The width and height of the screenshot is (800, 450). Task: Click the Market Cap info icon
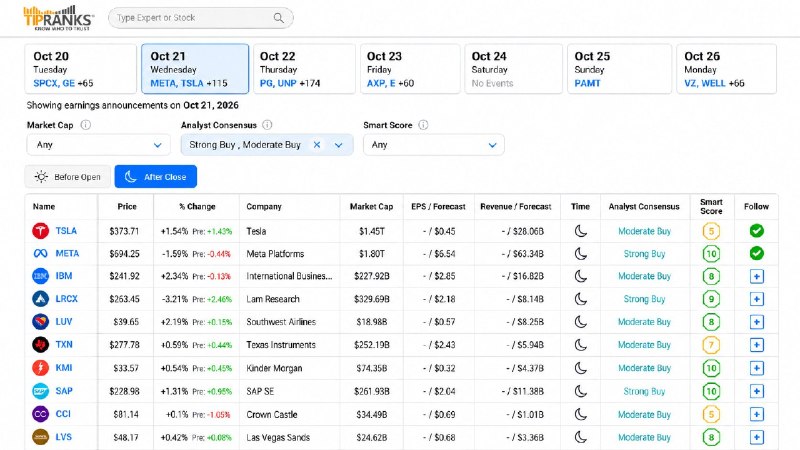click(86, 125)
